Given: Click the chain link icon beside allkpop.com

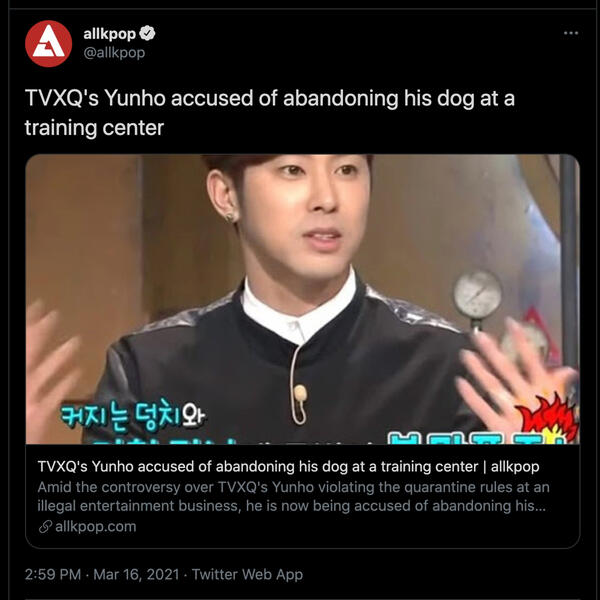Looking at the screenshot, I should tap(45, 527).
